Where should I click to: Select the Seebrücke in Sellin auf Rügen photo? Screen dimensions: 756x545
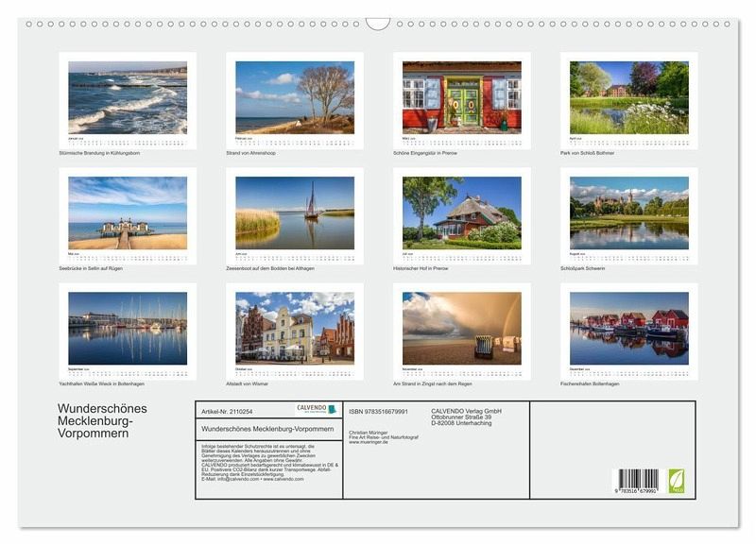[128, 213]
